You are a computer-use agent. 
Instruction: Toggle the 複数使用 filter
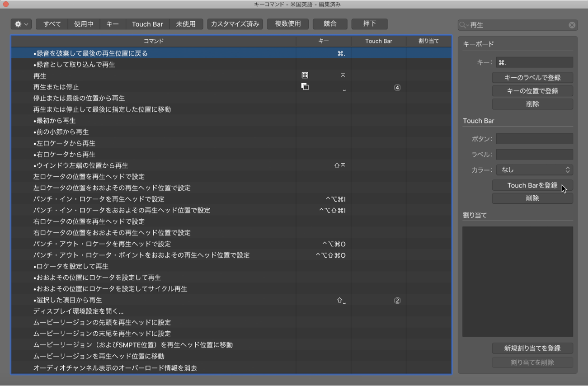point(287,24)
